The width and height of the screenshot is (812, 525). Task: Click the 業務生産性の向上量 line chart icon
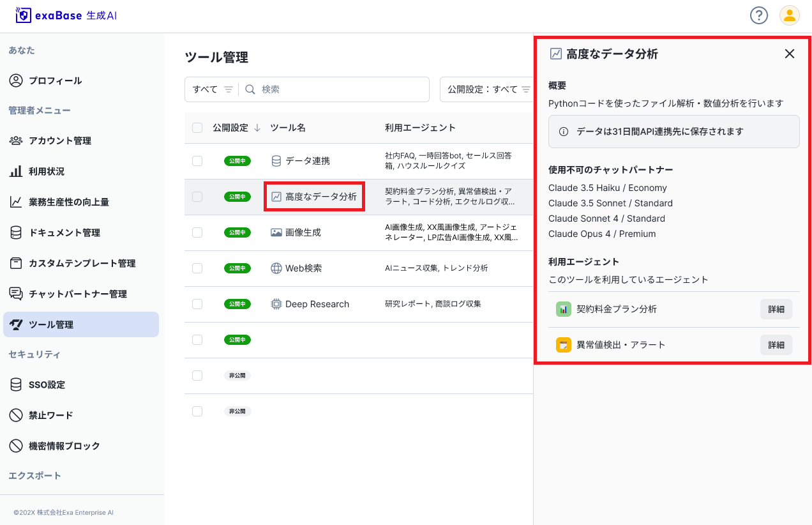point(16,202)
